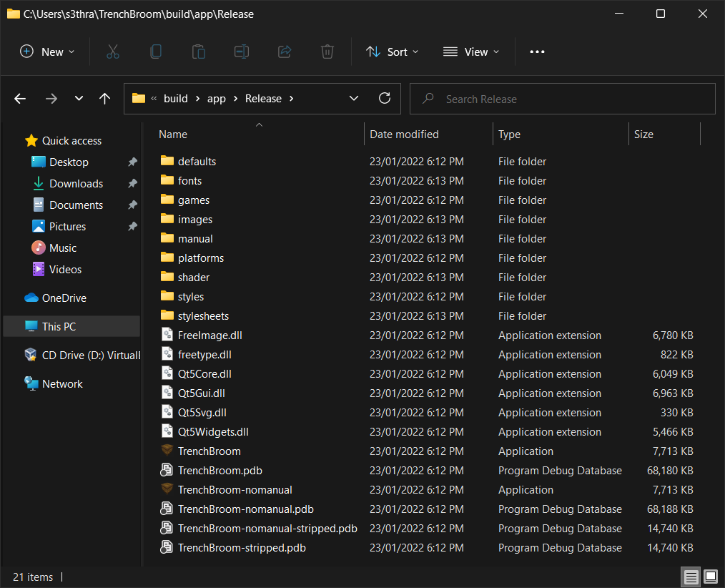Click the Rename icon in toolbar
725x588 pixels.
click(242, 52)
